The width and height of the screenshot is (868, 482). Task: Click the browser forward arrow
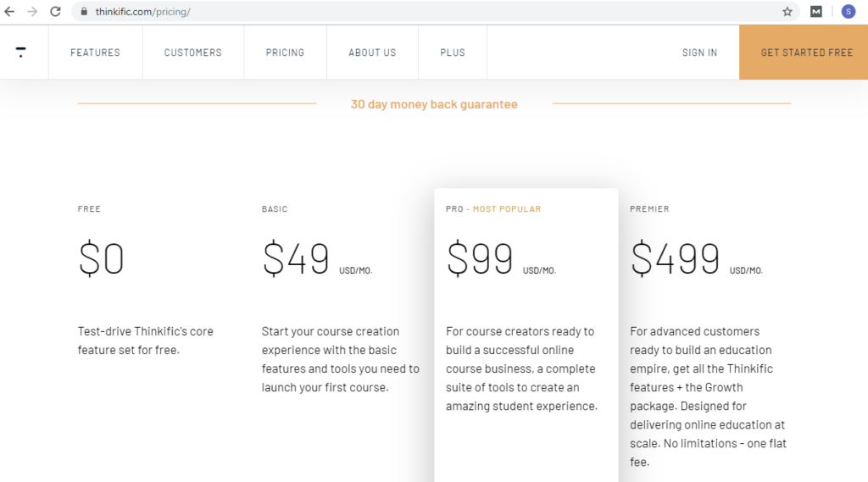coord(32,12)
